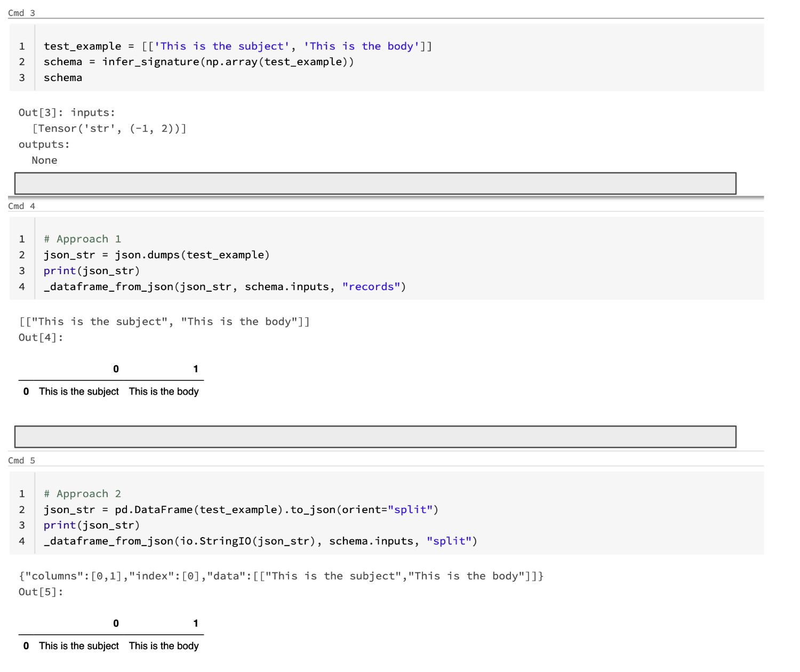This screenshot has width=800, height=672.
Task: Select the cell containing 'This is the body'
Action: click(x=164, y=391)
